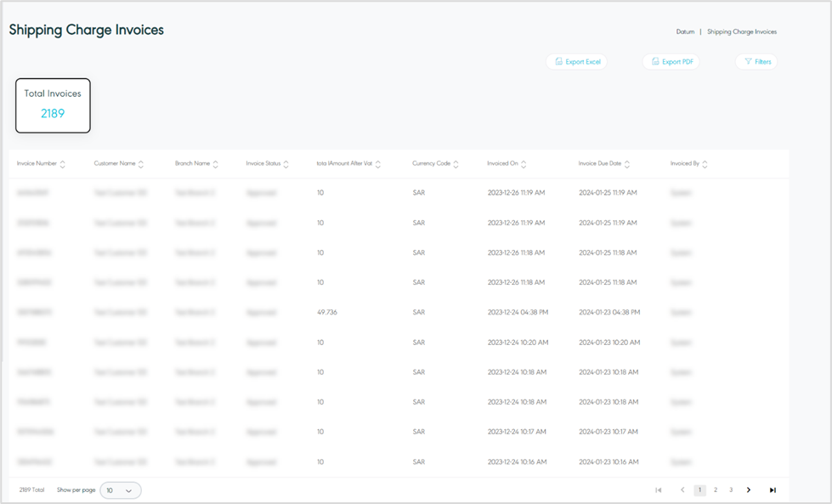Sort by Customer Name column icon
Viewport: 832px width, 504px height.
click(141, 164)
